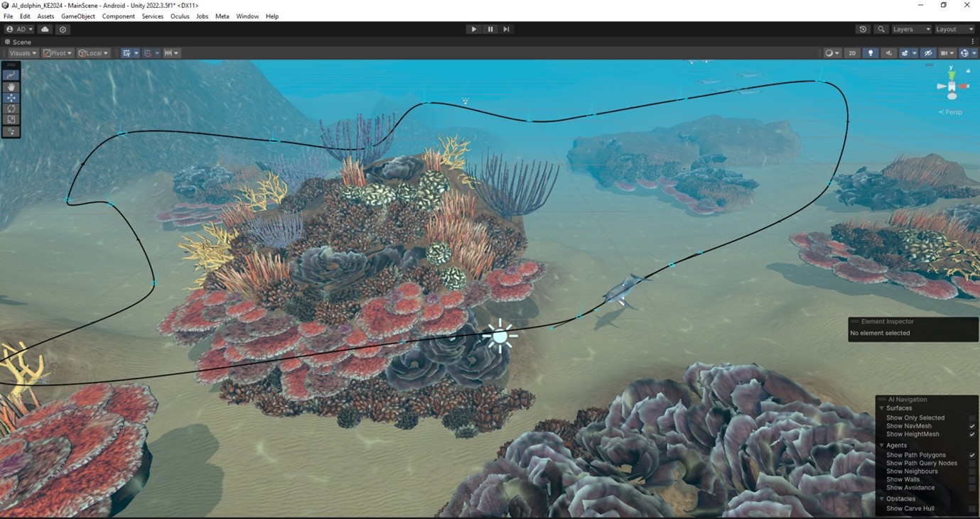Switch to the Scene tab

pos(18,42)
